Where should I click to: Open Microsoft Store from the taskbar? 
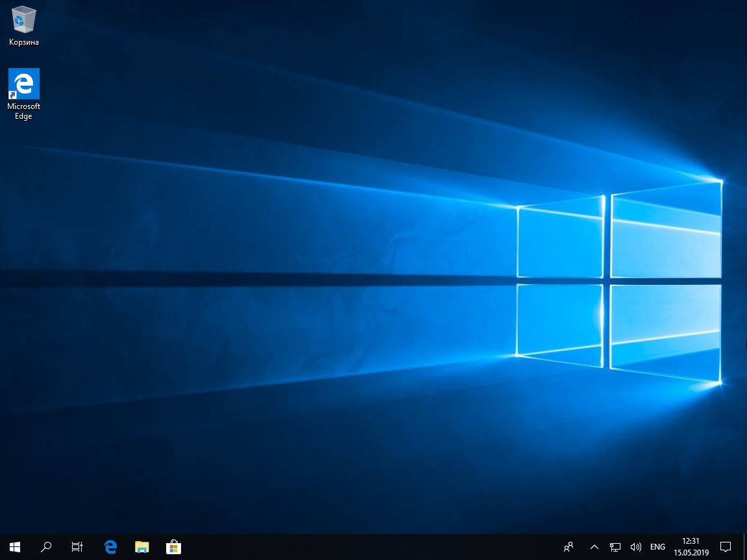173,546
